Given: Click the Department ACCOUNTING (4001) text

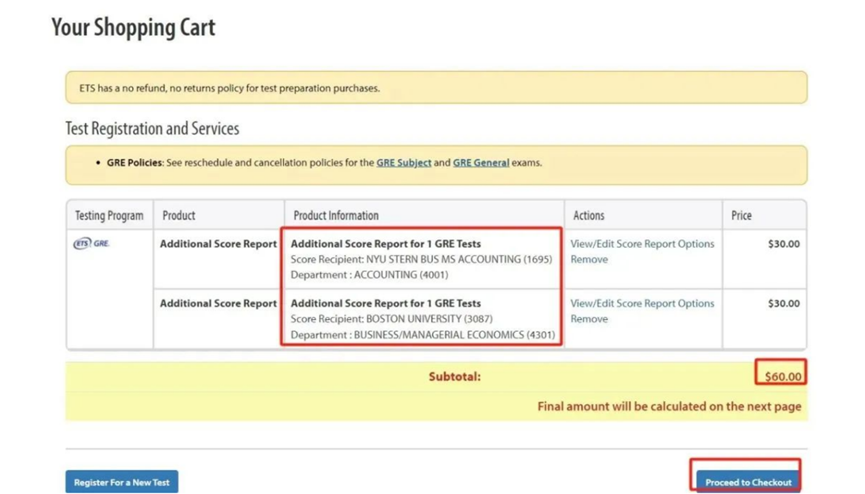Looking at the screenshot, I should 370,275.
